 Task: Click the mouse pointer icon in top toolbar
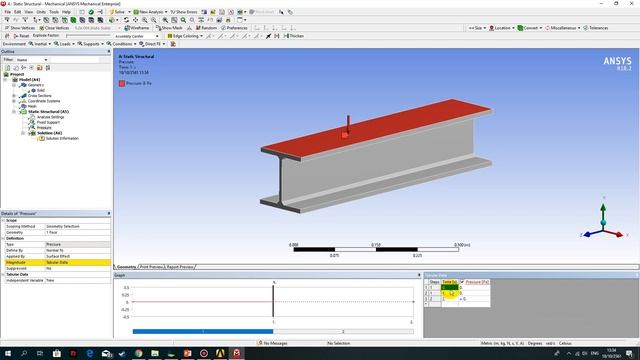pyautogui.click(x=281, y=12)
